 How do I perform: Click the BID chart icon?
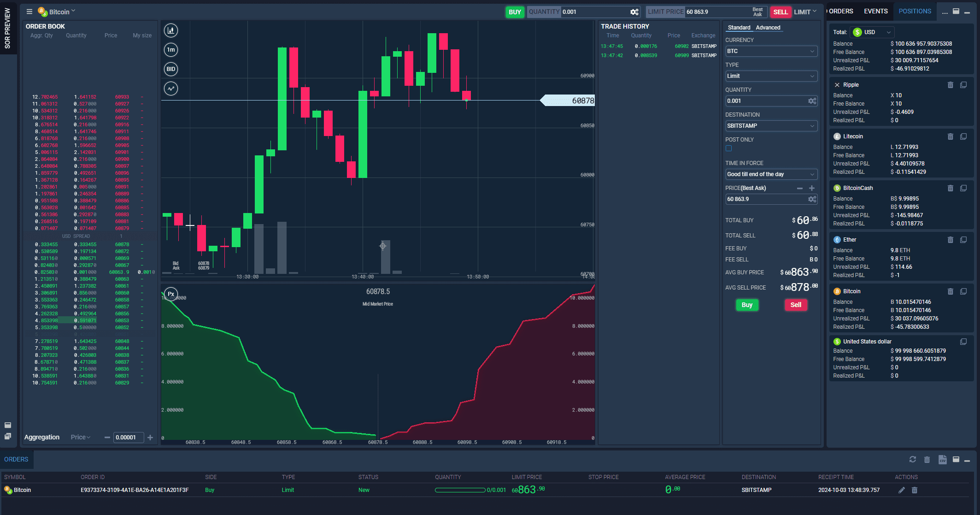[170, 69]
